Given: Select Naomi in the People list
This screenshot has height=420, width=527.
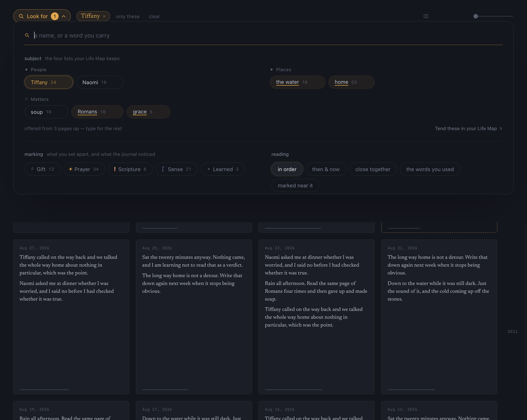Looking at the screenshot, I should [x=100, y=82].
